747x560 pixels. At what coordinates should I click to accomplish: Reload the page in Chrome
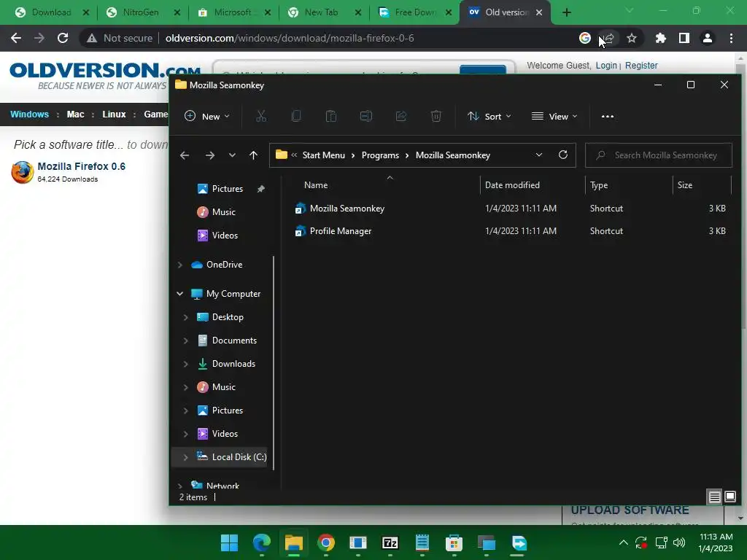tap(63, 38)
